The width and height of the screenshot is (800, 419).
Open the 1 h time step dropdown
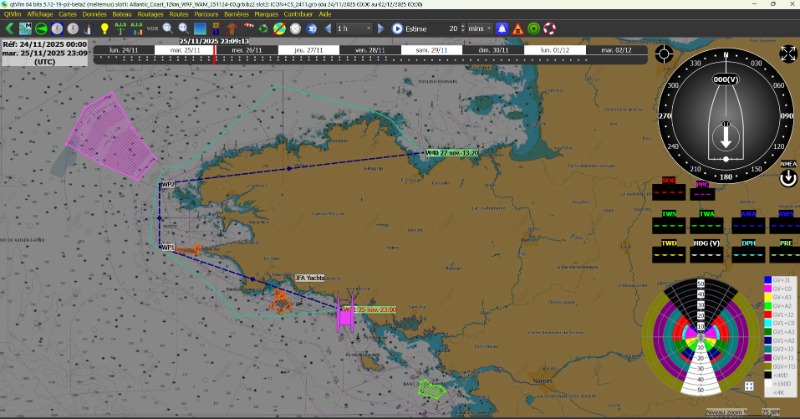click(352, 29)
